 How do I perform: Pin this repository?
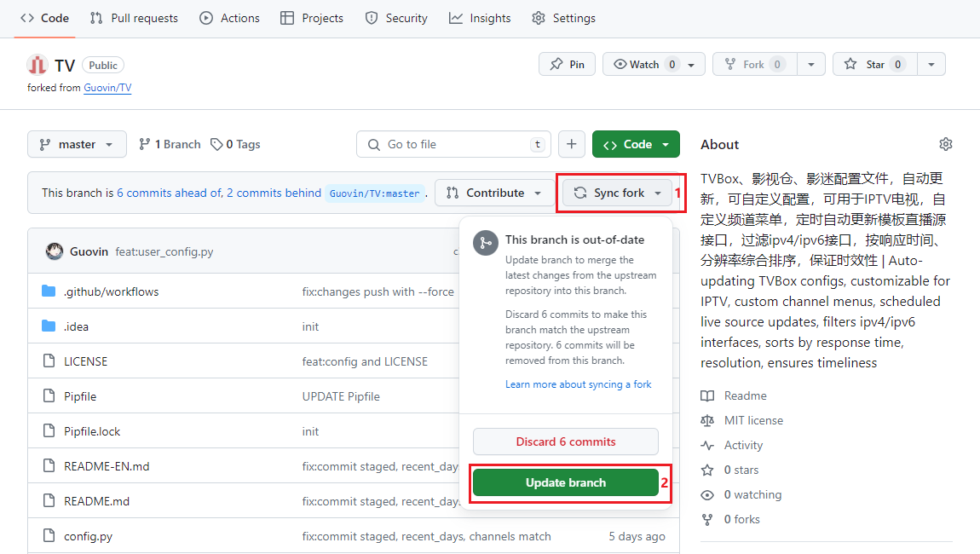pyautogui.click(x=567, y=65)
